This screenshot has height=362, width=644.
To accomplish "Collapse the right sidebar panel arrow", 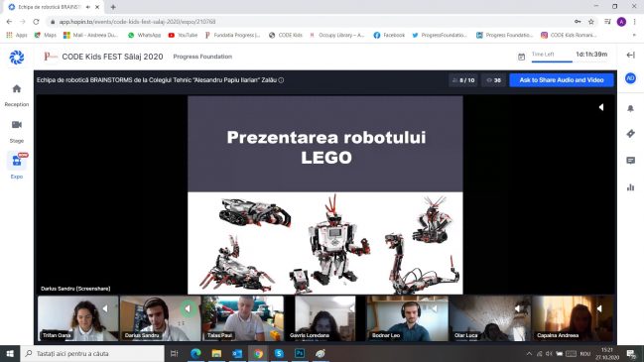I will click(x=630, y=55).
